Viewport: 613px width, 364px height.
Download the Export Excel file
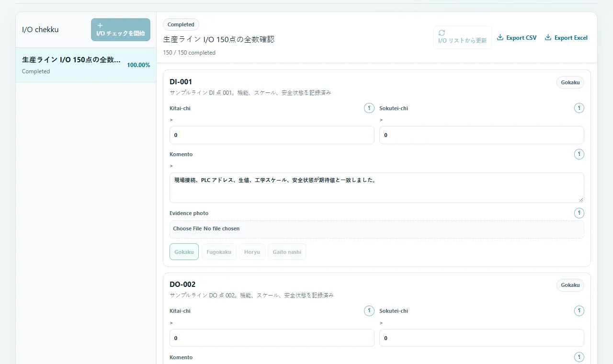pyautogui.click(x=566, y=38)
